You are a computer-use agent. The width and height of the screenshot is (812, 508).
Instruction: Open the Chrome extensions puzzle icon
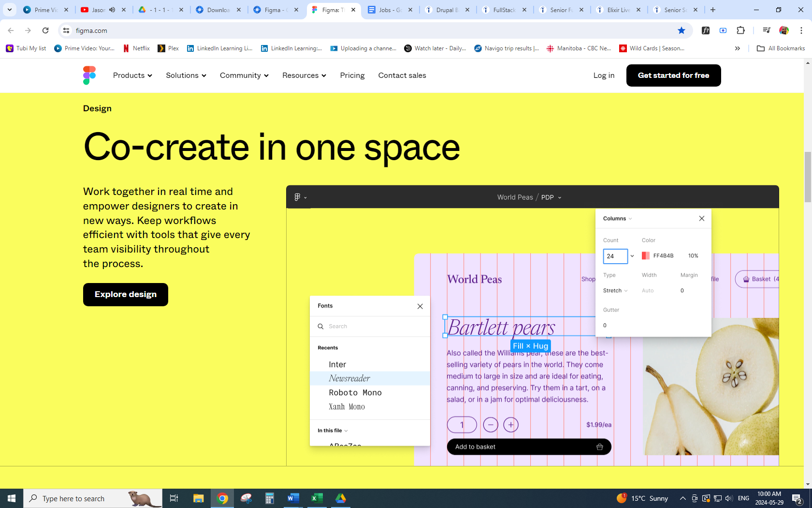tap(740, 30)
